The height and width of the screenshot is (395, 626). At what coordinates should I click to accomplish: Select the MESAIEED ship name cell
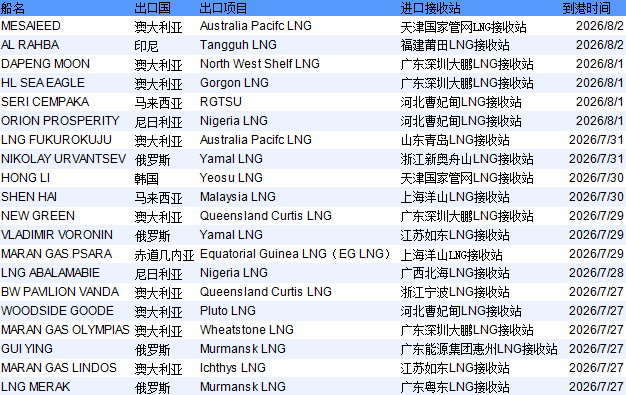pyautogui.click(x=31, y=26)
